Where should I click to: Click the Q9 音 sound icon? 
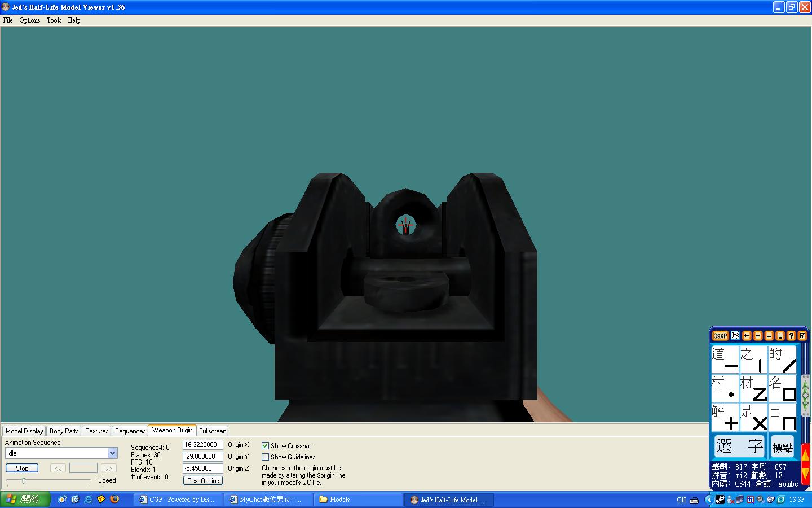coord(780,336)
